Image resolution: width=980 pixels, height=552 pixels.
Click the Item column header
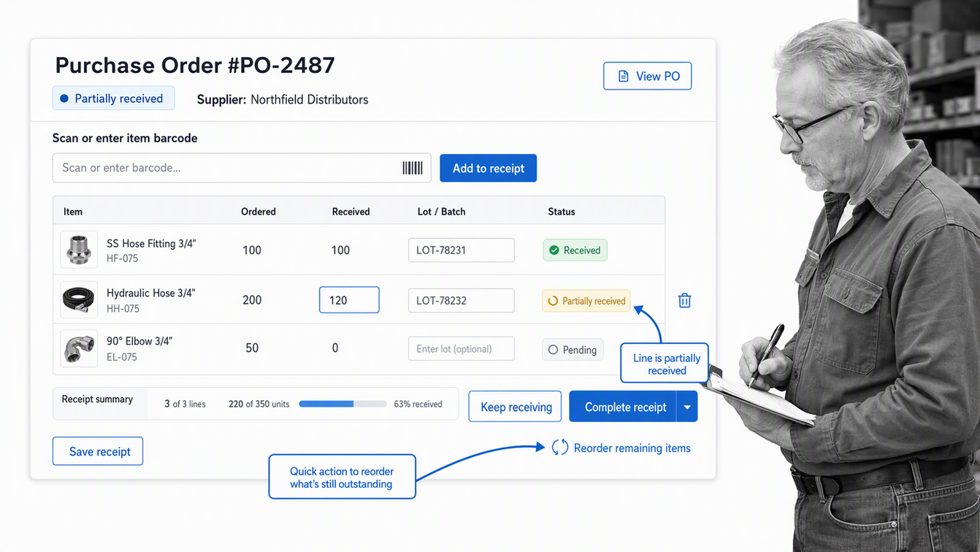pyautogui.click(x=73, y=212)
